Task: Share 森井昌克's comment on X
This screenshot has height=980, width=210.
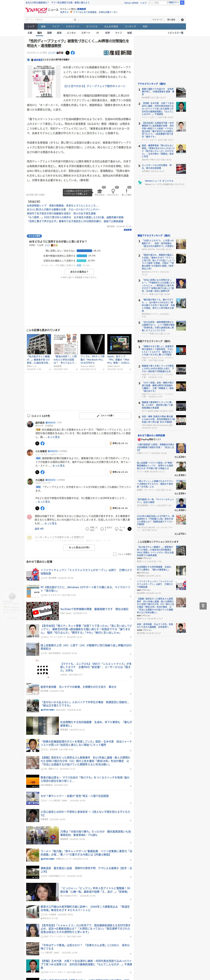Action: [37, 443]
